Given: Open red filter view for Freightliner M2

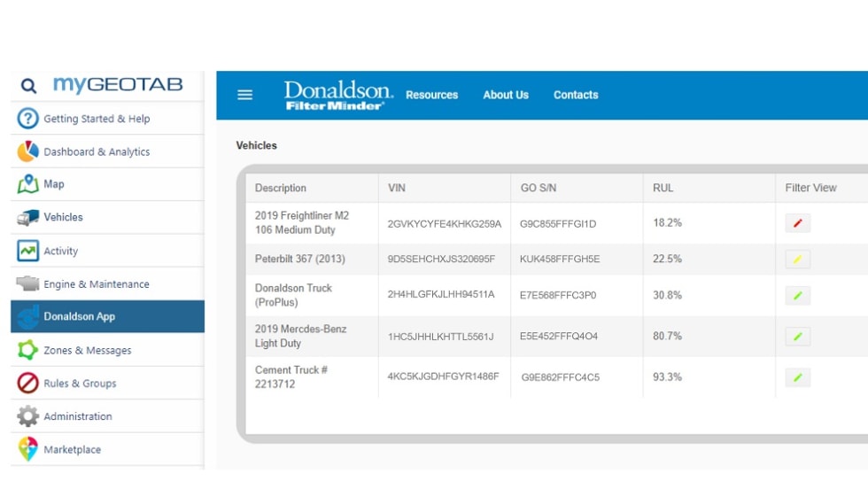Looking at the screenshot, I should click(x=797, y=223).
